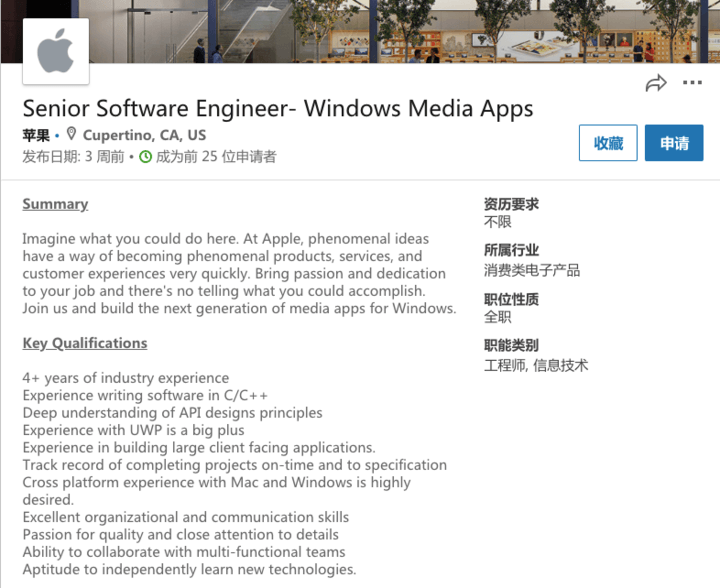The image size is (720, 588).
Task: Click 工程师, 信息技术 value
Action: coord(536,365)
